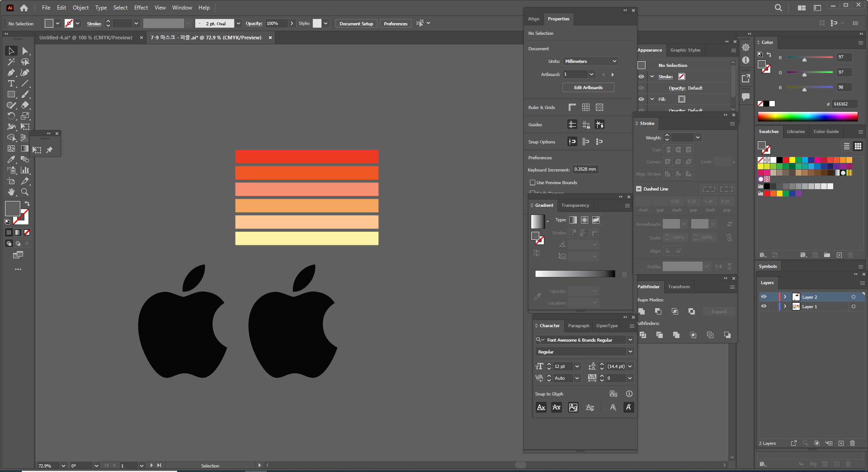868x472 pixels.
Task: Open the search icon in top bar
Action: click(x=778, y=8)
